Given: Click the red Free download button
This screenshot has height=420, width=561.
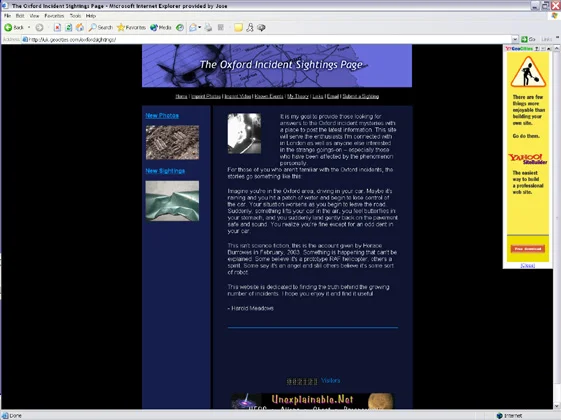Looking at the screenshot, I should [528, 249].
